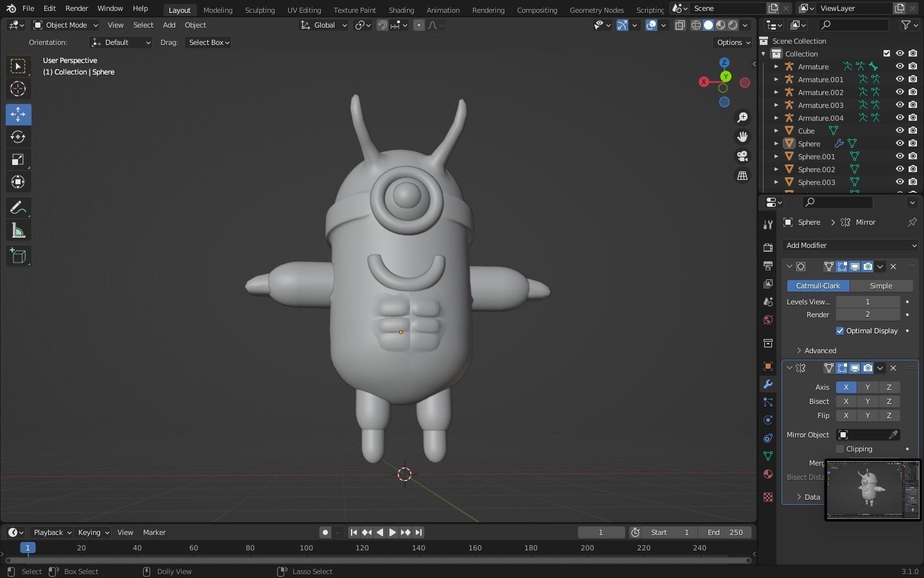Image resolution: width=924 pixels, height=578 pixels.
Task: Open the Options dropdown in viewport
Action: click(733, 42)
